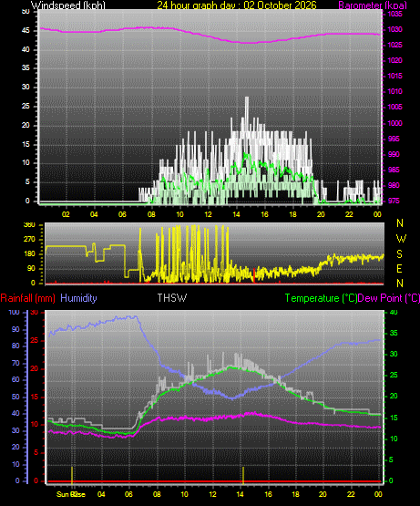Click the green "Temperature (°C)" legend label
The image size is (420, 506).
point(321,298)
